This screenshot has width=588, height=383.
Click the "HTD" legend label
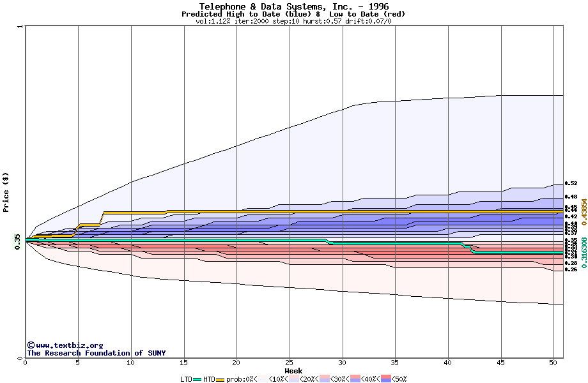pos(209,379)
